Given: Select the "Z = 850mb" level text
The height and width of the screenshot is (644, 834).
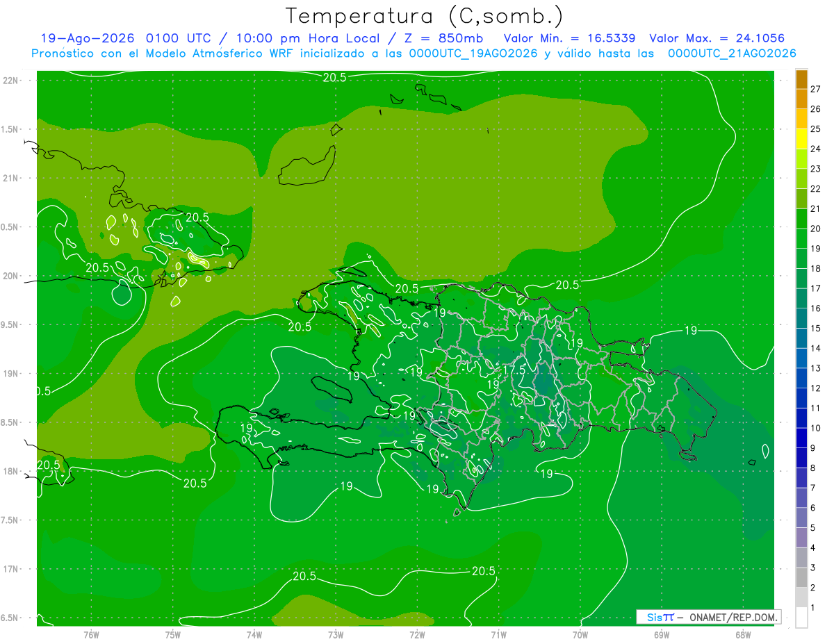Looking at the screenshot, I should 443,38.
